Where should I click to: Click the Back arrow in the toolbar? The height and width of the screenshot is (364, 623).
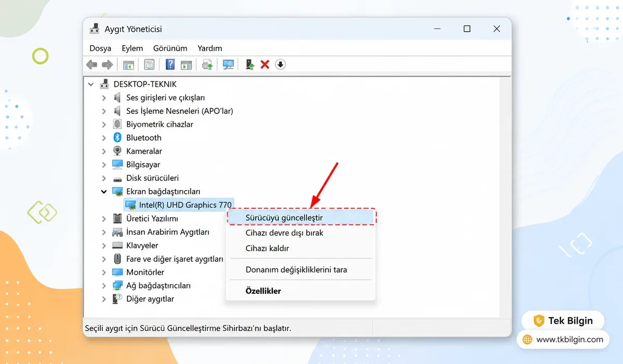pos(92,64)
